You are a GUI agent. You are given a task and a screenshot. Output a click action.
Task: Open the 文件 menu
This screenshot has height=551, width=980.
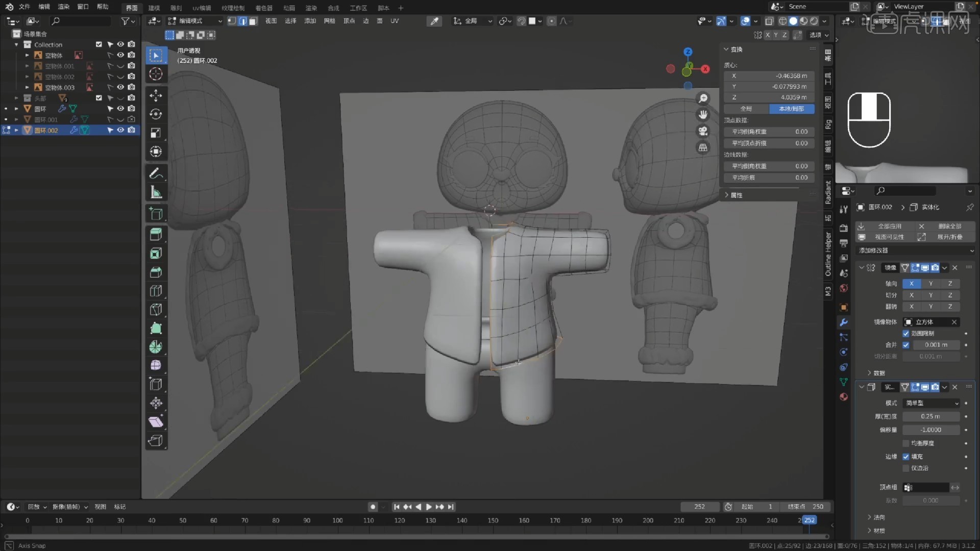(24, 7)
